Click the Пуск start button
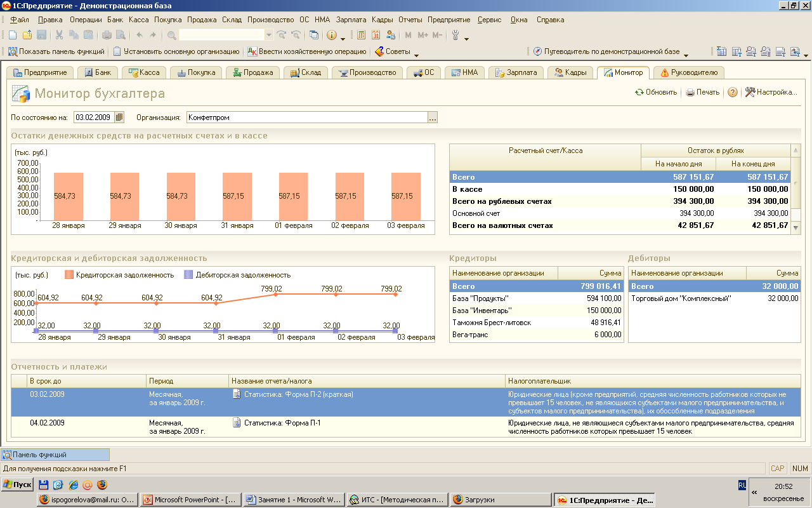 [17, 485]
